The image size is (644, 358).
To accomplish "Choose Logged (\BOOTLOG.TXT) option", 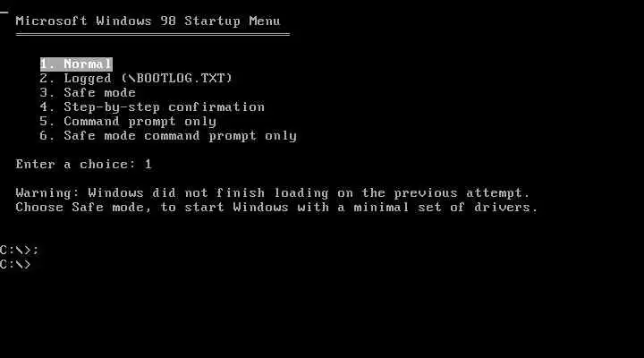I will tap(136, 78).
